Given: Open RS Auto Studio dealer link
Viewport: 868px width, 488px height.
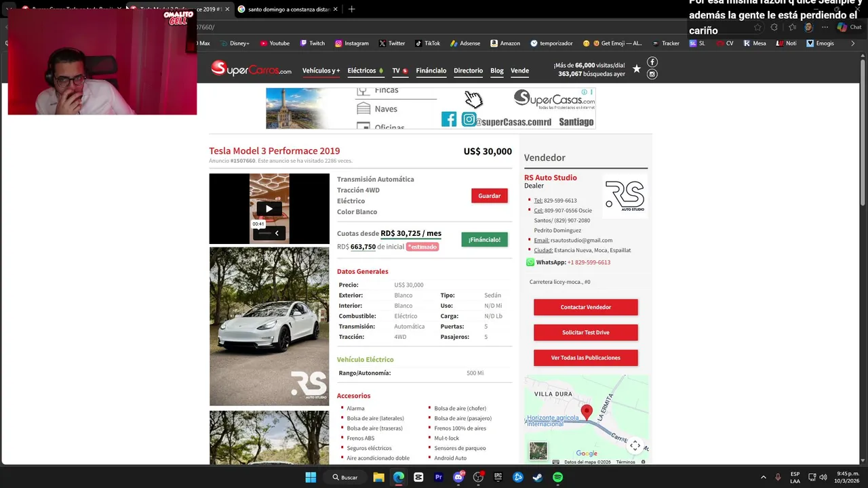Looking at the screenshot, I should point(551,178).
